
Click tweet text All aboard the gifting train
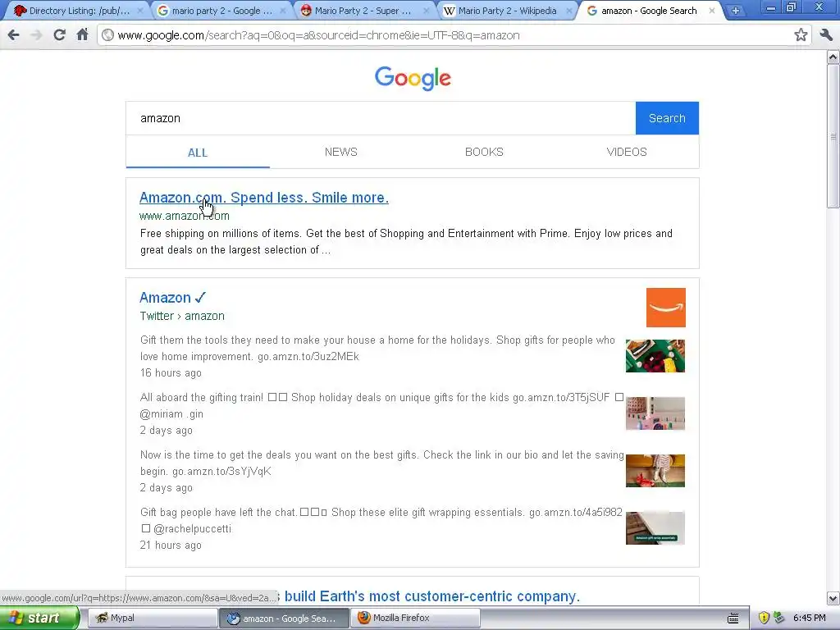point(382,405)
